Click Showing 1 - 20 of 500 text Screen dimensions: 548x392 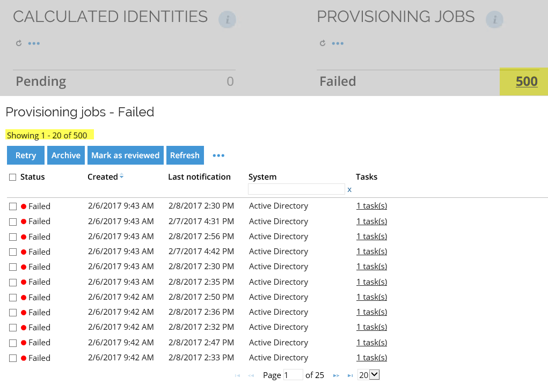47,136
